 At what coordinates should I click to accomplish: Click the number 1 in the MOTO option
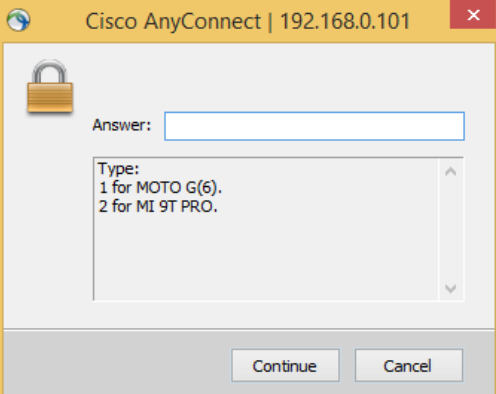tap(103, 188)
